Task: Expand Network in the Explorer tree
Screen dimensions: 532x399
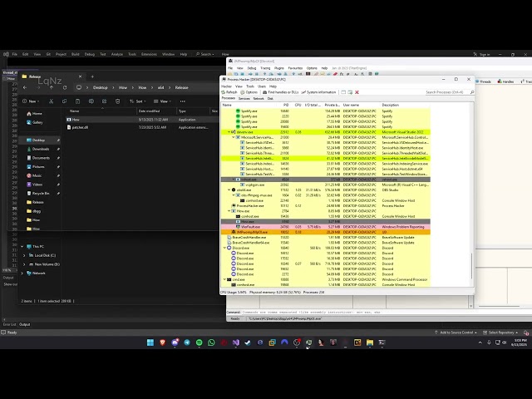Action: point(22,273)
